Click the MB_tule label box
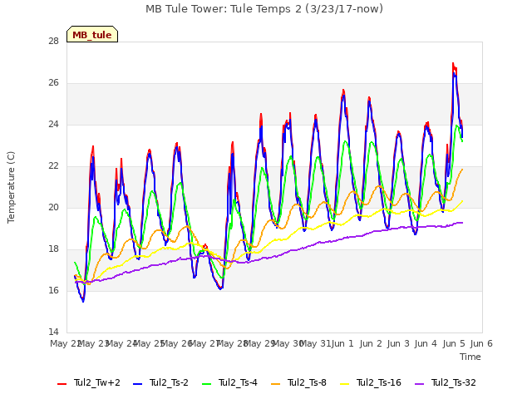This screenshot has height=399, width=532. coord(92,34)
